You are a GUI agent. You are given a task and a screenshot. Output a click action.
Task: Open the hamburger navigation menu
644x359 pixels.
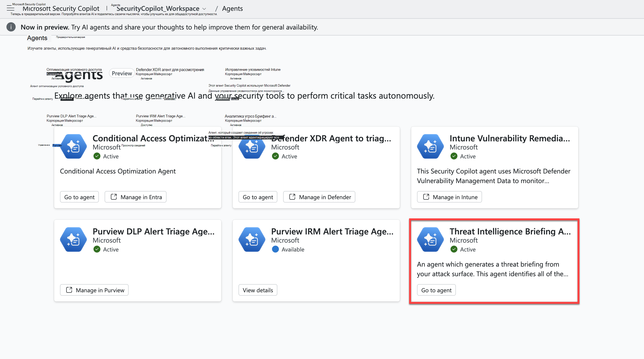tap(11, 8)
